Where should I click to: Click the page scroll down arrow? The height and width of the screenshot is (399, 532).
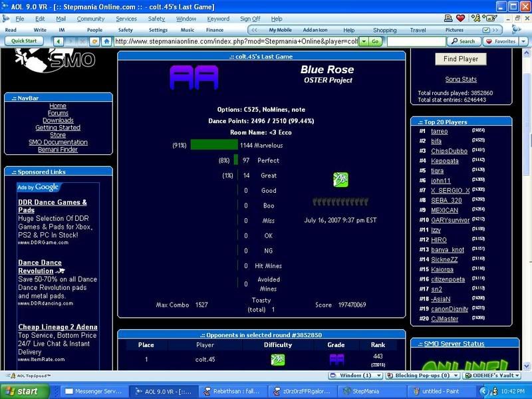(x=527, y=366)
